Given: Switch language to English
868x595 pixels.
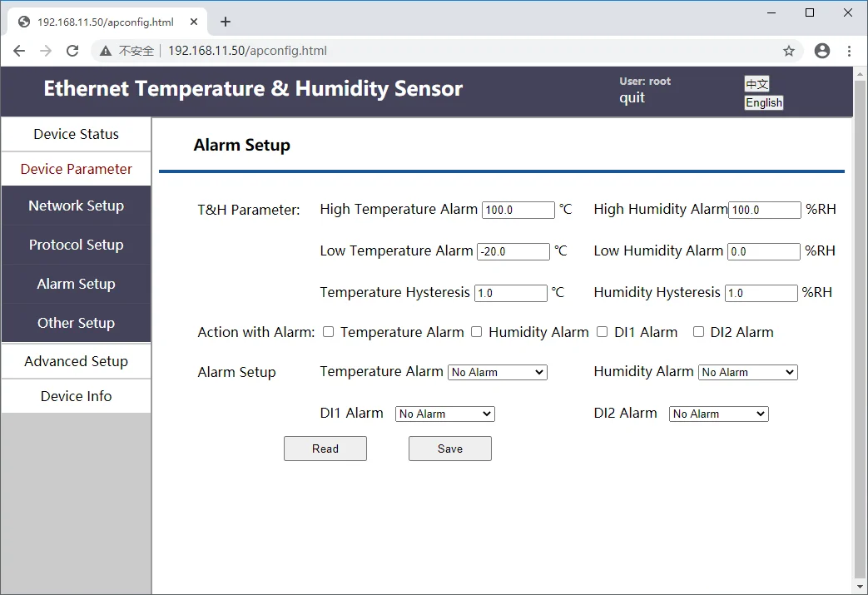Looking at the screenshot, I should pos(764,103).
